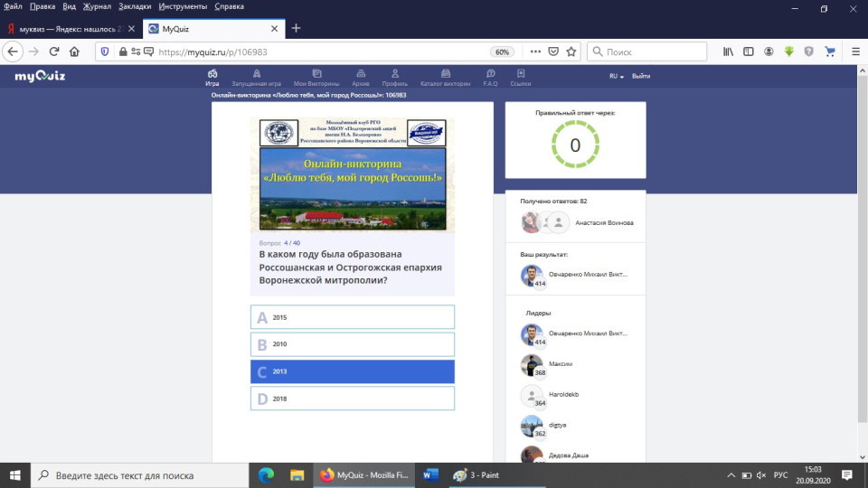Open the Правка menu
Screen dimensions: 868x488
click(x=42, y=6)
